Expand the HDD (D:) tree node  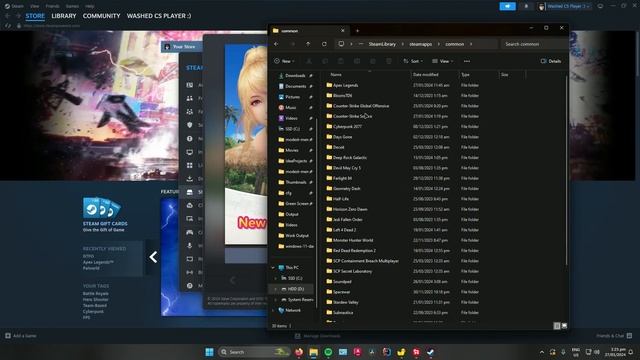276,289
